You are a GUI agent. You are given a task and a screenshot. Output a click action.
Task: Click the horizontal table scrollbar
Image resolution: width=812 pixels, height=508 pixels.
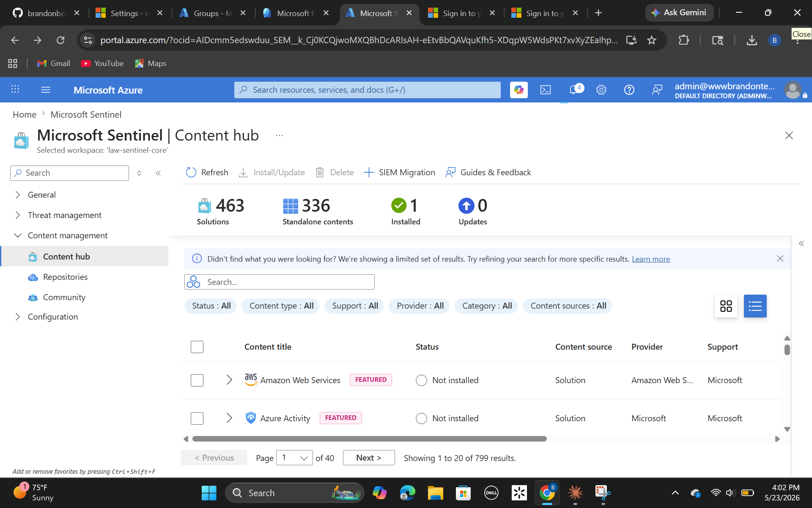369,439
